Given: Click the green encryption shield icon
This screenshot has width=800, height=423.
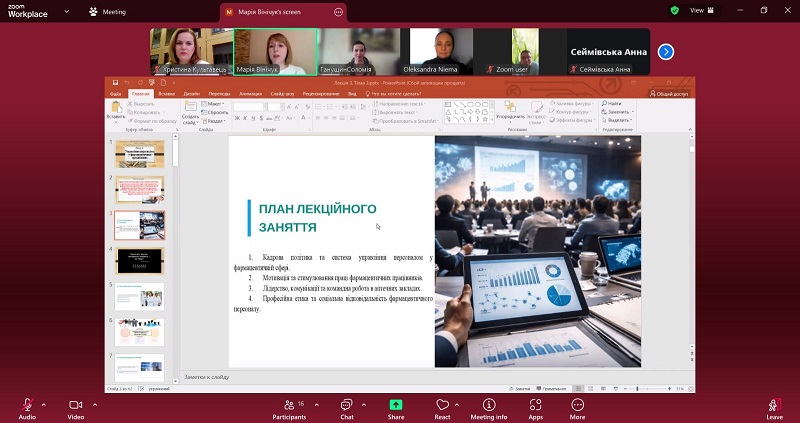Looking at the screenshot, I should click(674, 10).
